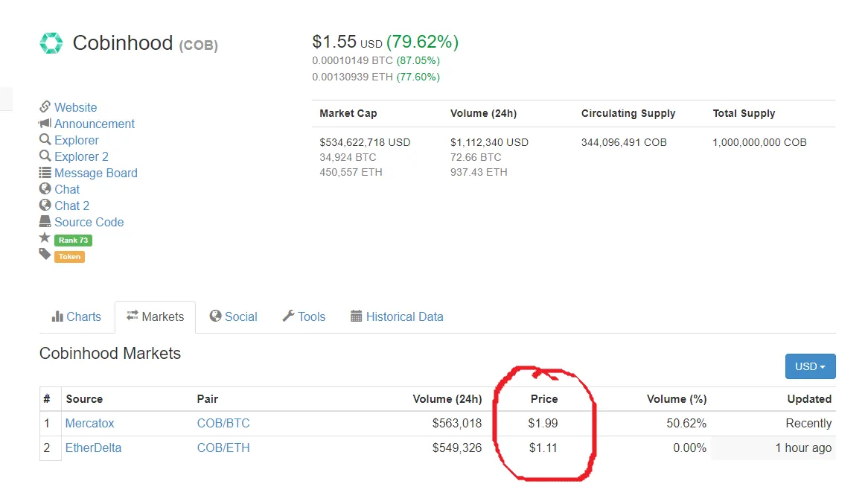Click the $1.99 Mercatox price
This screenshot has height=484, width=868.
click(543, 423)
